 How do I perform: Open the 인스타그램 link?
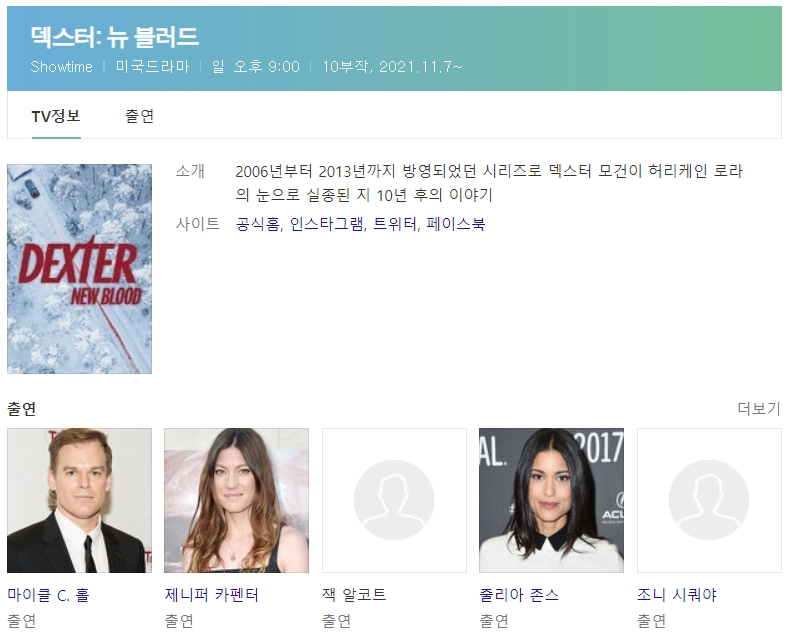pos(327,223)
